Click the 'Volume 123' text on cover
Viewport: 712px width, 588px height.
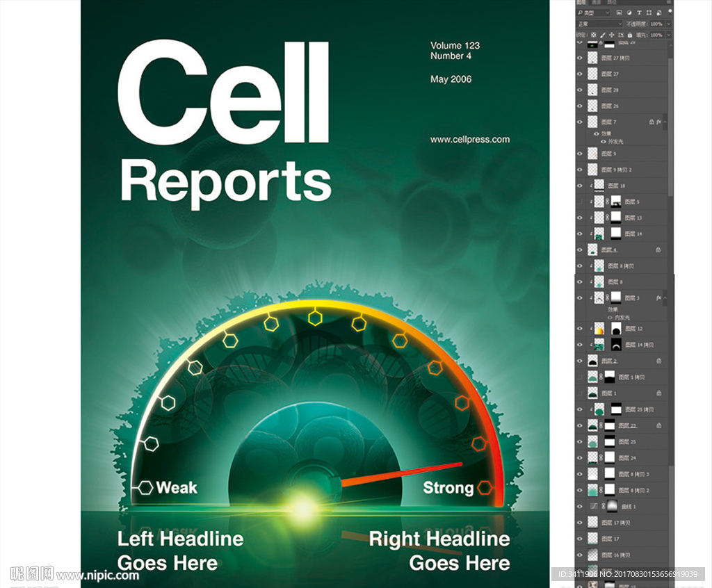(455, 45)
